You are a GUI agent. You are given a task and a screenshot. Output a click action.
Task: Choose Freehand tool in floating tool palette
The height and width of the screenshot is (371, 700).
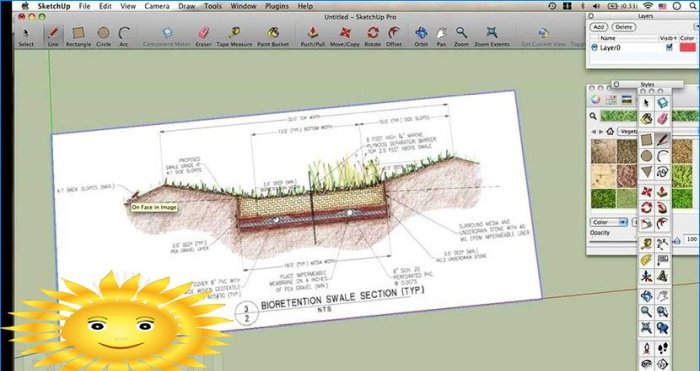pos(662,172)
